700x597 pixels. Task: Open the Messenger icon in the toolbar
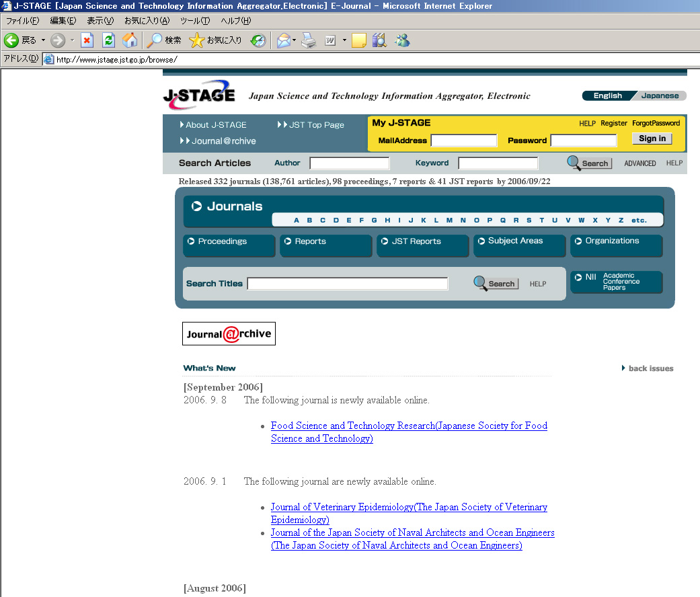403,40
